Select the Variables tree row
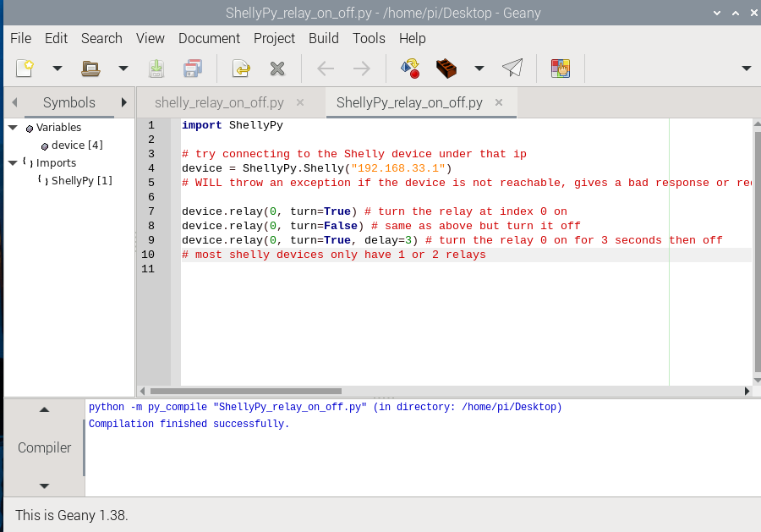 coord(70,128)
